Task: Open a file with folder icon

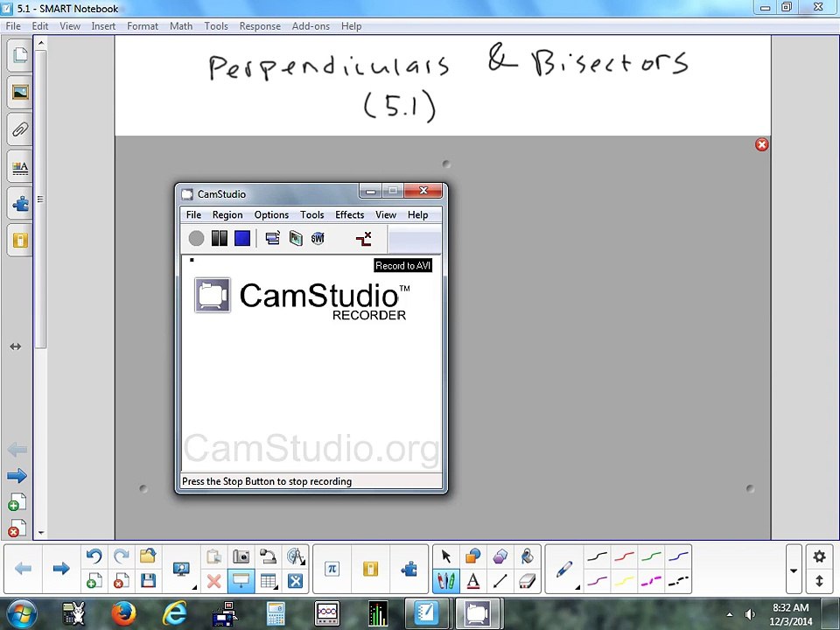Action: (x=148, y=556)
